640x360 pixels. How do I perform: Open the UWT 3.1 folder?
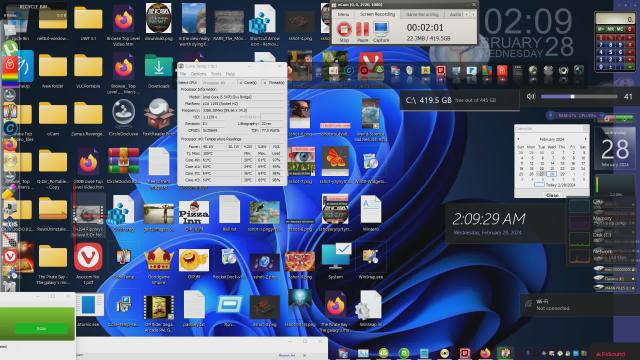click(x=88, y=23)
